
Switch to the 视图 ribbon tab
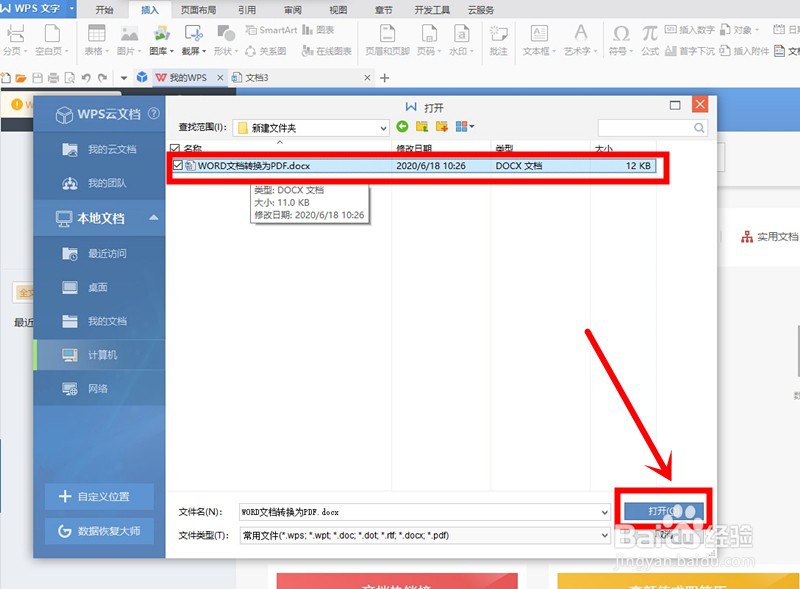[338, 10]
